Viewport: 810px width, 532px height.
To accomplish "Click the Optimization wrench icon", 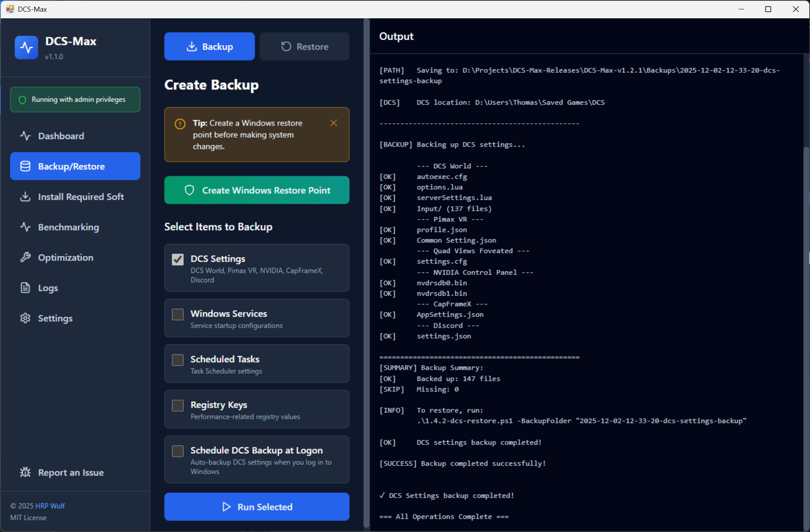I will [x=25, y=257].
